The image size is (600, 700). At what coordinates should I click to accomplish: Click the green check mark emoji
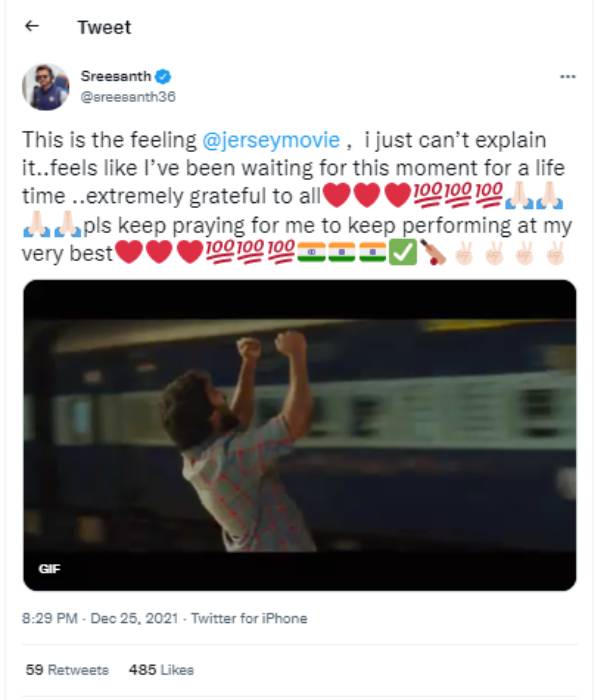click(402, 254)
